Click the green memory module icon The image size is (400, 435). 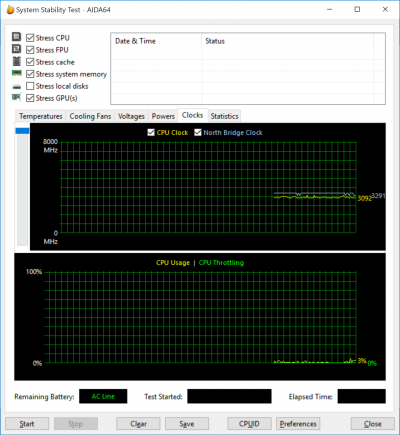pyautogui.click(x=17, y=73)
